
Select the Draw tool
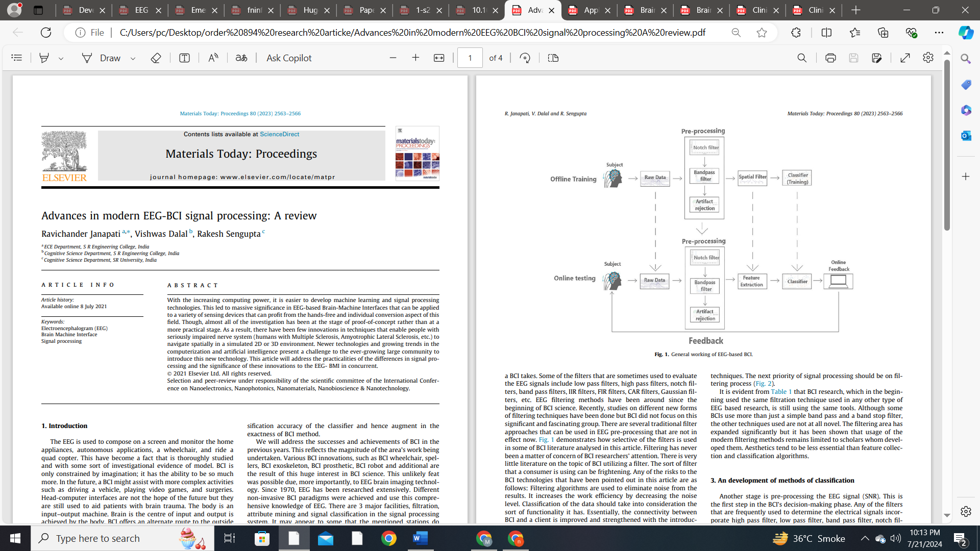102,58
